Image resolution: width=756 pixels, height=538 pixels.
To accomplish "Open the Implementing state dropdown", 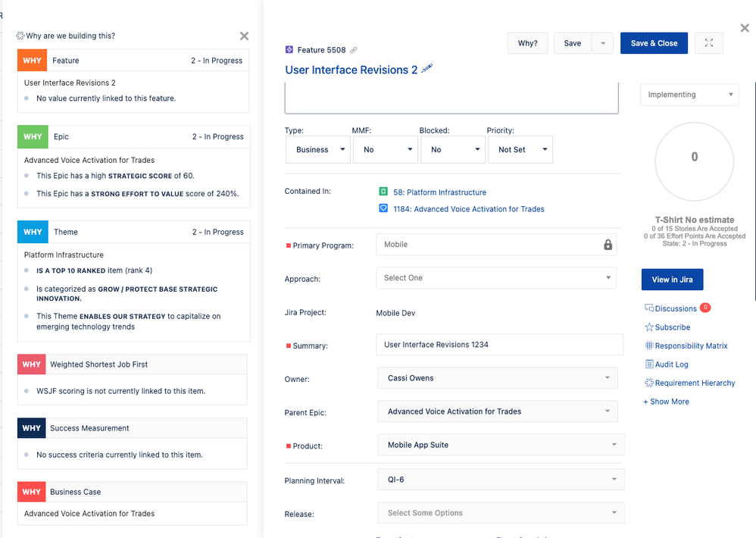I will click(x=689, y=95).
